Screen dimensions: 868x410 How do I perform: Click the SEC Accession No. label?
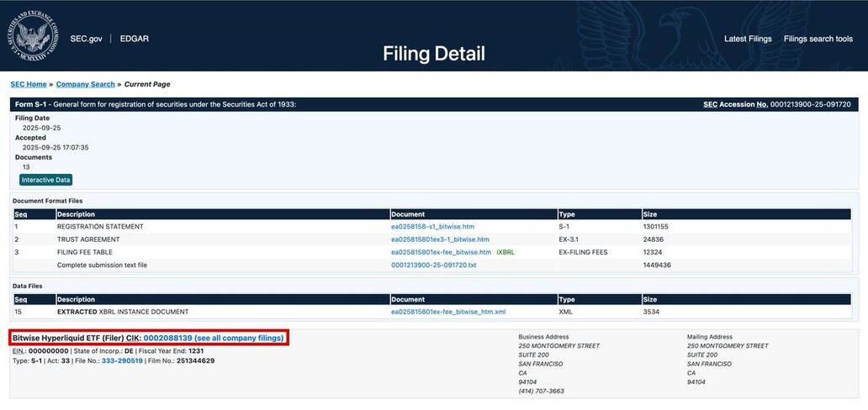tap(735, 104)
